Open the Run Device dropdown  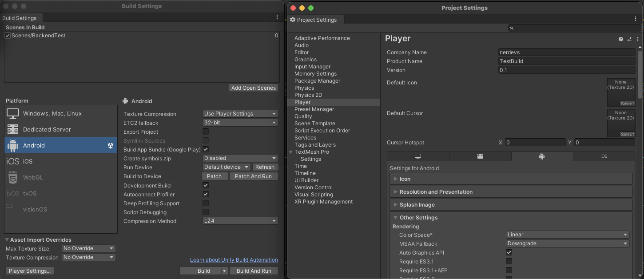227,167
